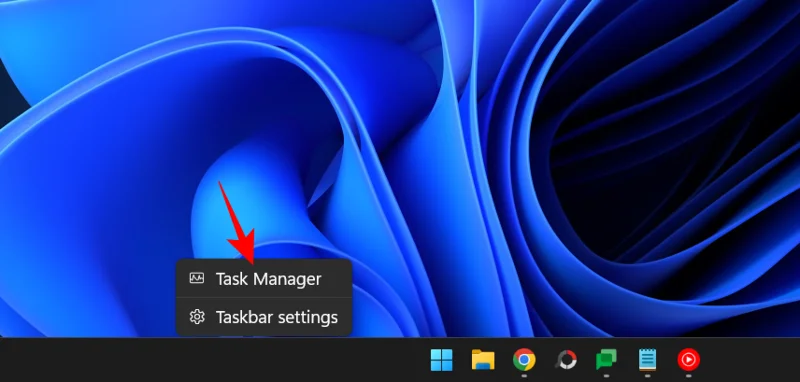This screenshot has height=382, width=800.
Task: Open Taskbar settings from the context menu
Action: [264, 317]
